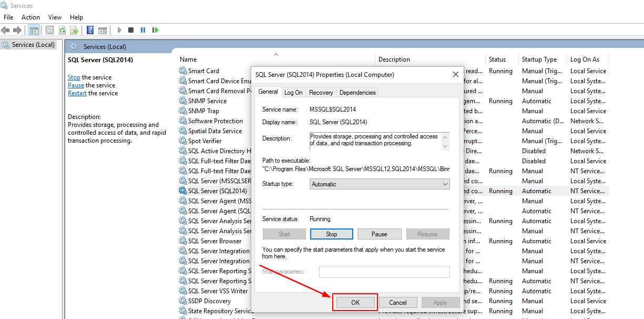The width and height of the screenshot is (644, 319).
Task: Click the Stop button under Service status
Action: point(332,234)
